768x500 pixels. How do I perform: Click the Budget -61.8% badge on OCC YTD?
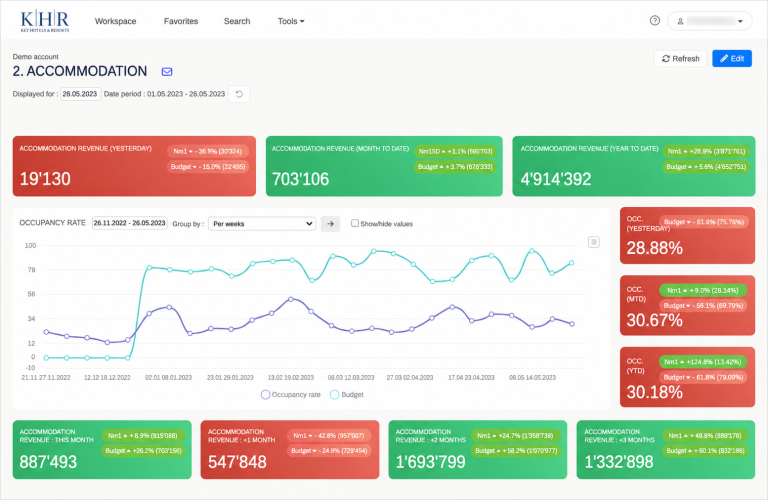[x=703, y=378]
